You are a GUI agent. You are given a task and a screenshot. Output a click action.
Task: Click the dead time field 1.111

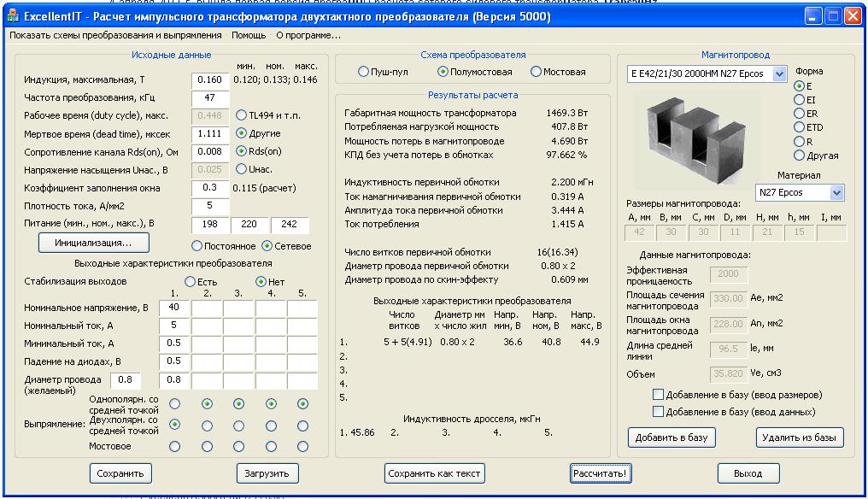tap(210, 133)
